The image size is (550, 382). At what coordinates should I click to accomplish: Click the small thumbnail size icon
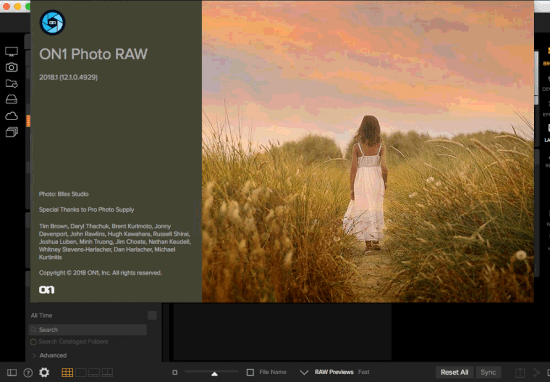point(175,373)
